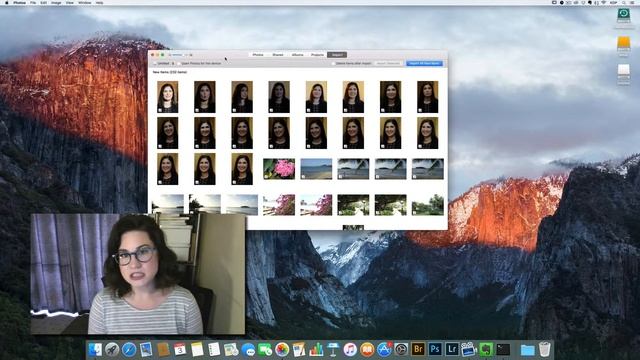This screenshot has height=360, width=640.
Task: Open the clapperboard app icon in dock
Action: click(x=469, y=350)
